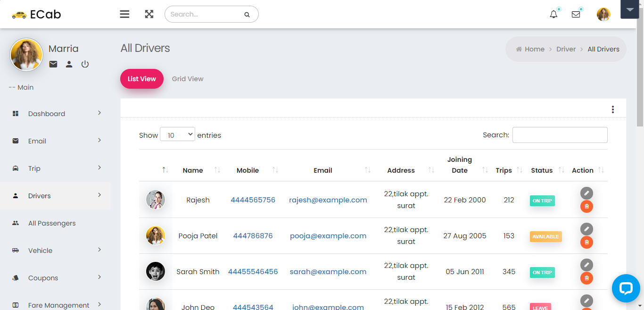Delete Pooja Patel using trash icon
The image size is (644, 310).
click(x=586, y=243)
